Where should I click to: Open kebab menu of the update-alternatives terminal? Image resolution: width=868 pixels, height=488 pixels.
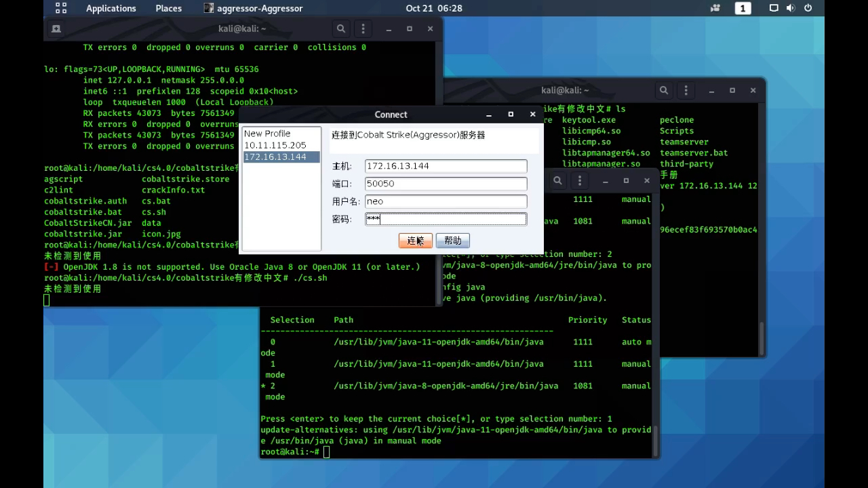(x=580, y=180)
